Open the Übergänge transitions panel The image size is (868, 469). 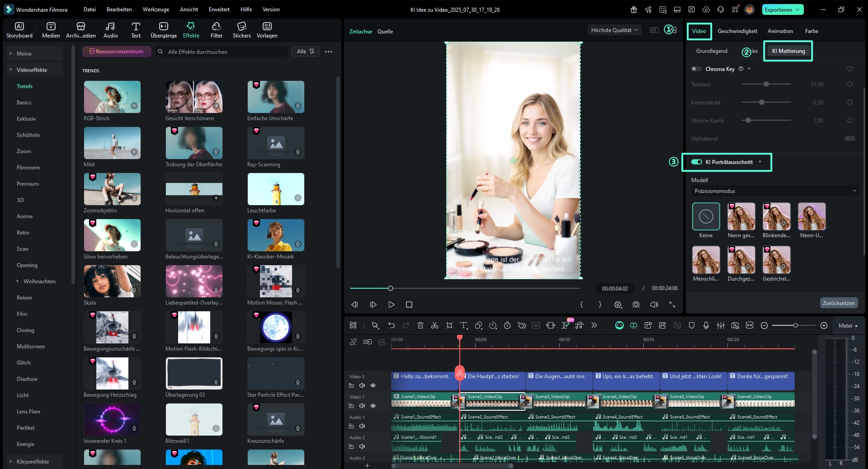tap(164, 30)
